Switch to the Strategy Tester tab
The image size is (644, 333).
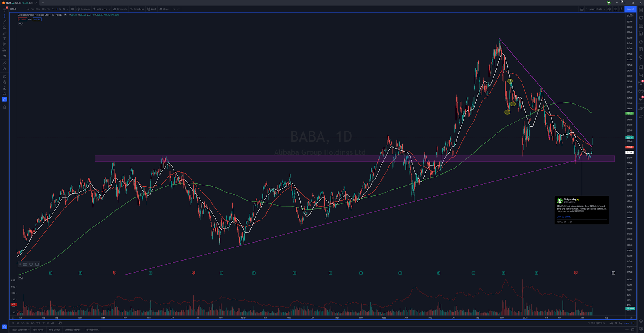(72, 330)
